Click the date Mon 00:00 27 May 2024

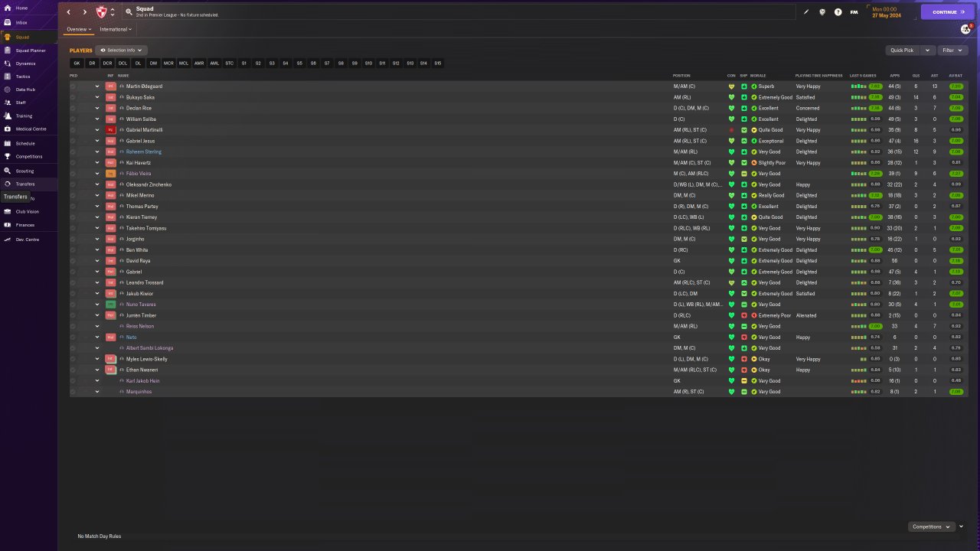point(885,12)
